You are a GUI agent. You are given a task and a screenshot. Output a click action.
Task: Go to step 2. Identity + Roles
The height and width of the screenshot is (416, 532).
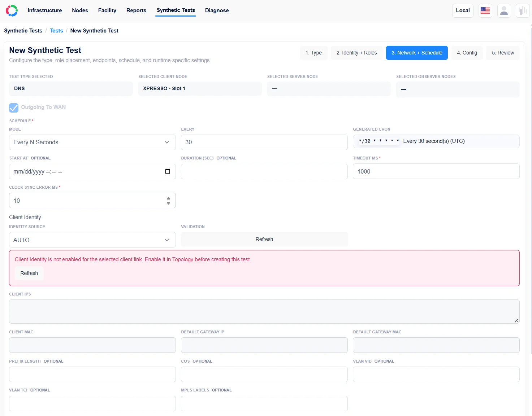pyautogui.click(x=356, y=53)
